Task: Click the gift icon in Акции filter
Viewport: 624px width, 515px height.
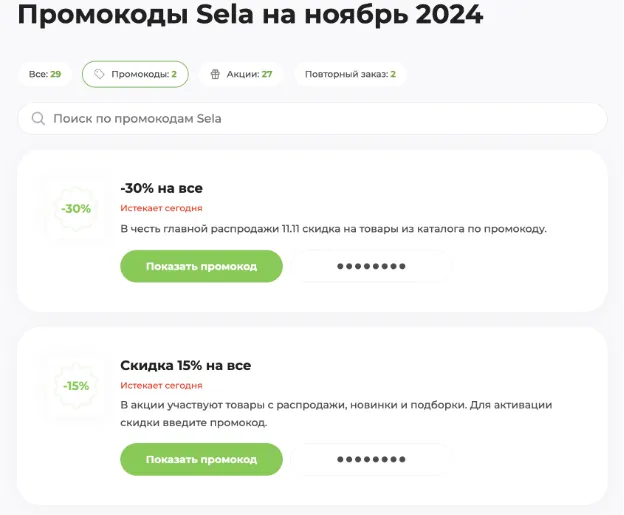Action: (215, 74)
